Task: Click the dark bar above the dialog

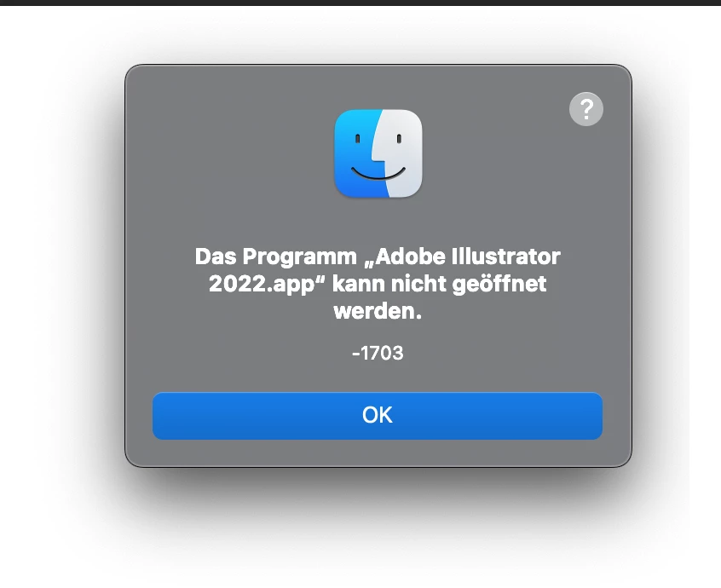Action: (360, 3)
